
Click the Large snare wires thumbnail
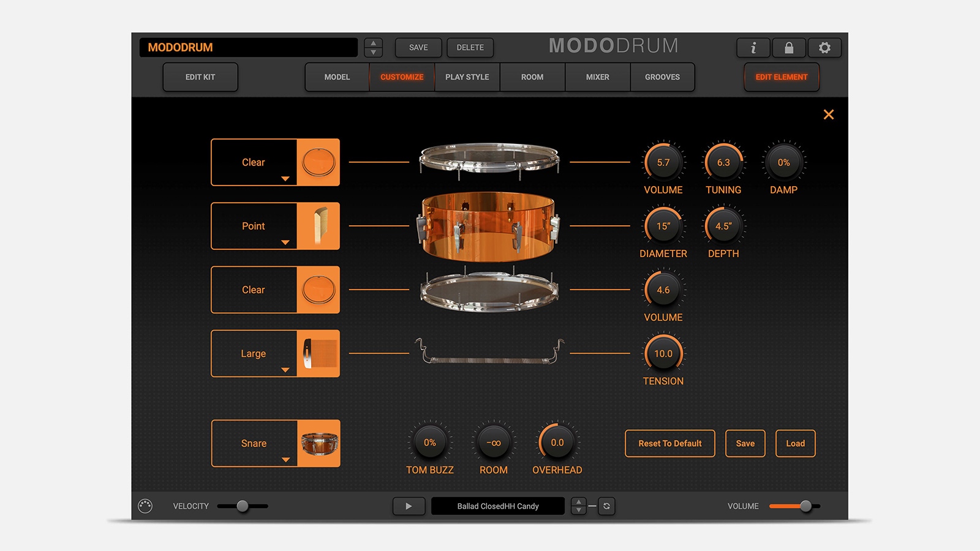pyautogui.click(x=318, y=353)
